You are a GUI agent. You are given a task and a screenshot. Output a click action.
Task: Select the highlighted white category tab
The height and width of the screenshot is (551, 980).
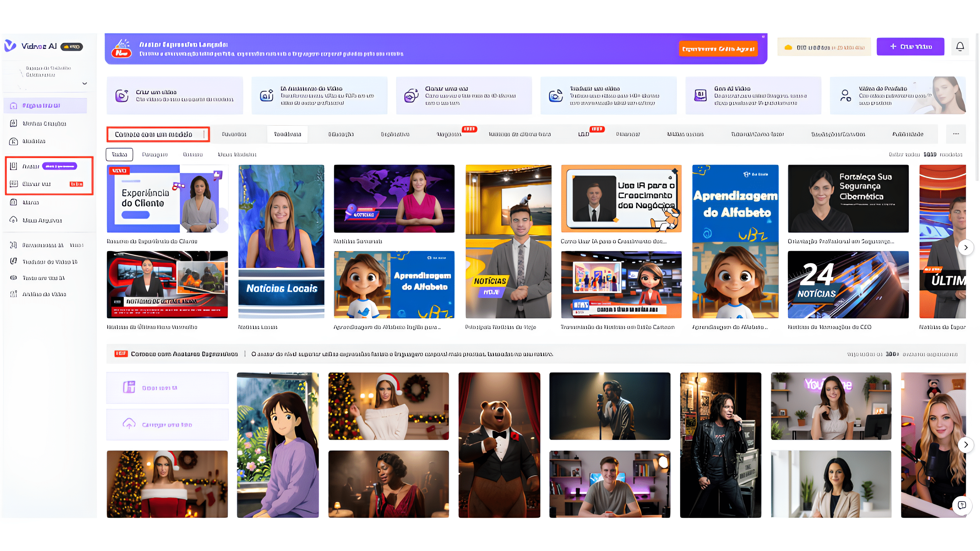pyautogui.click(x=287, y=134)
